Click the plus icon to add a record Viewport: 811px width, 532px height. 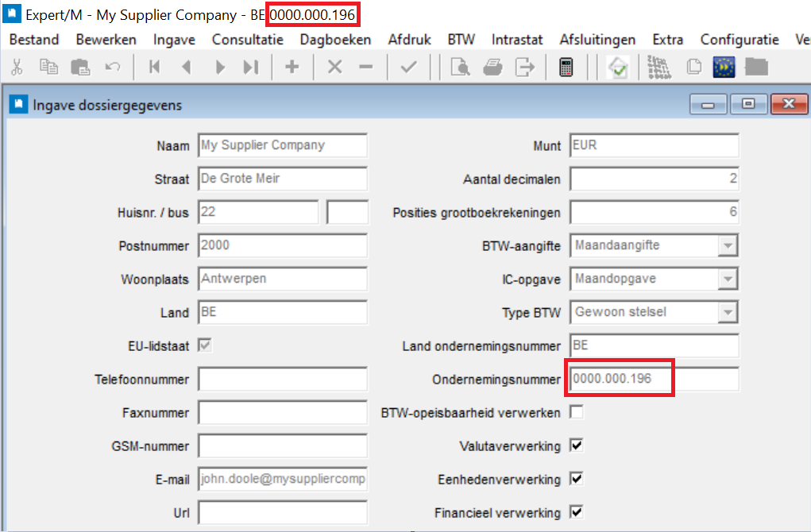(x=292, y=67)
